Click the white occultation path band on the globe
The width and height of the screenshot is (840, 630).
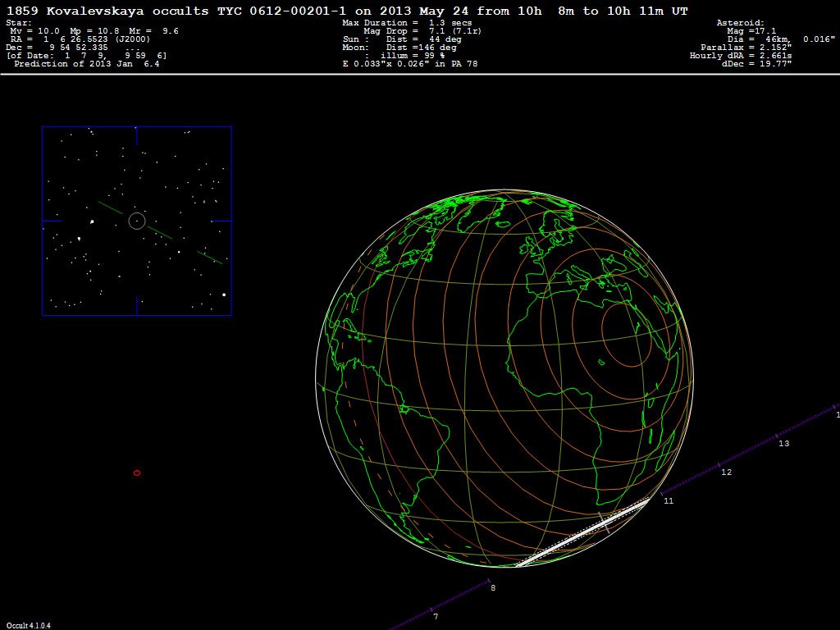pyautogui.click(x=584, y=532)
